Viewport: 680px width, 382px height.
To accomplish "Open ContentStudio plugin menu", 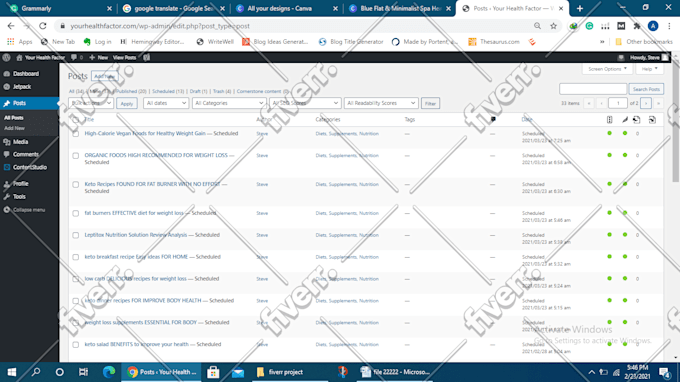I will point(29,167).
